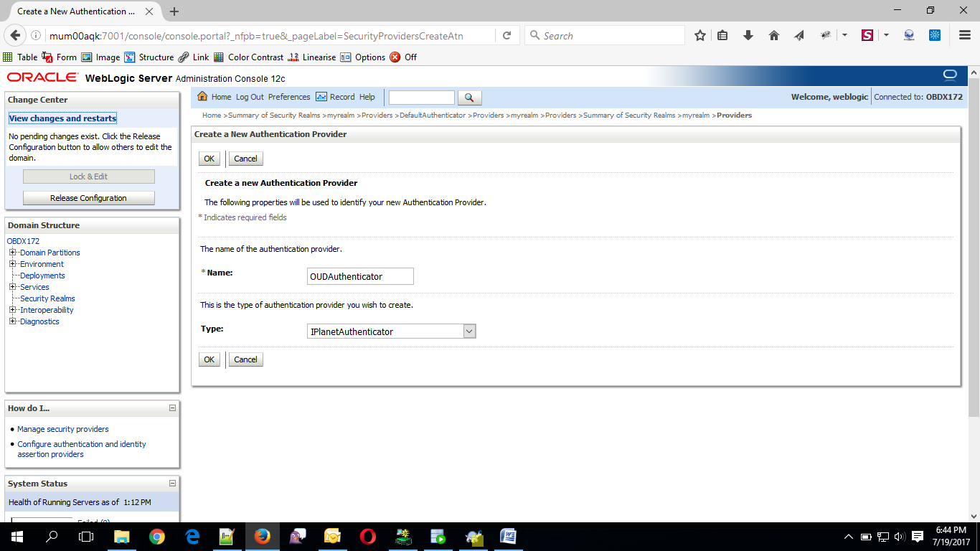The width and height of the screenshot is (980, 551).
Task: Open the Firefox downloads arrow icon
Action: tap(748, 35)
